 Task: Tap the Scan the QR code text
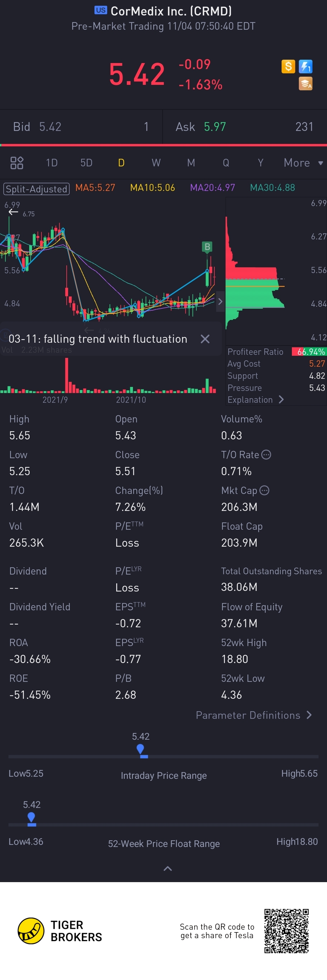pos(217,931)
